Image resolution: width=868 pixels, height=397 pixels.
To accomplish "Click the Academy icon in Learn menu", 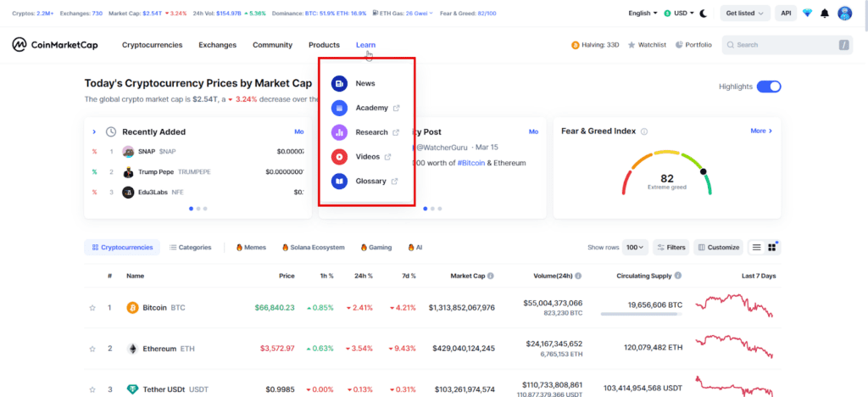I will click(339, 108).
